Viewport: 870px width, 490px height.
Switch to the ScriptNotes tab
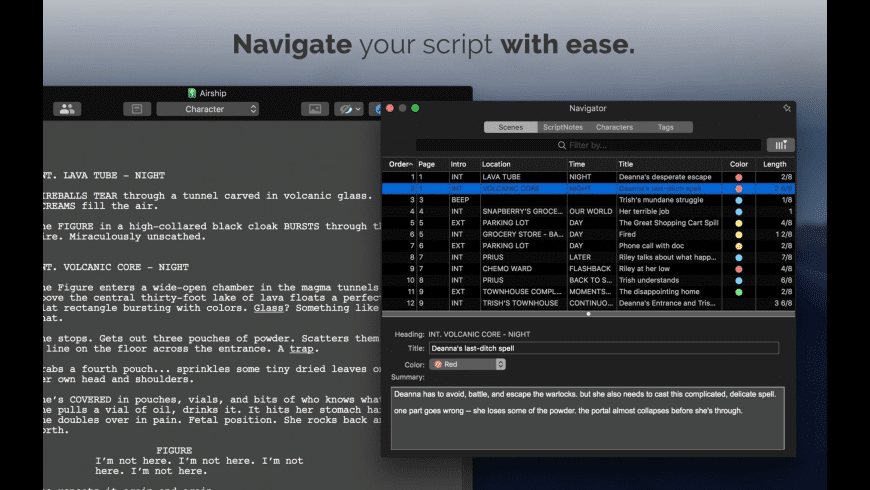click(x=563, y=127)
